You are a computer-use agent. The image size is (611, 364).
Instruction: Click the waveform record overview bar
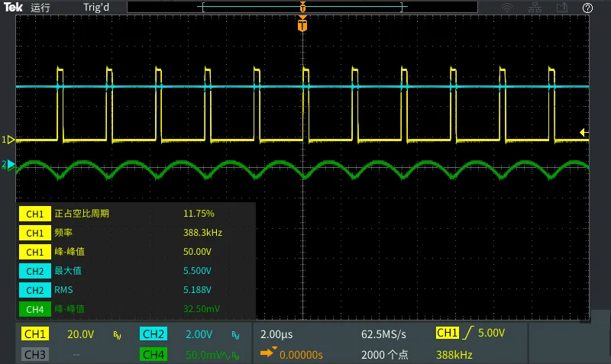pyautogui.click(x=302, y=7)
